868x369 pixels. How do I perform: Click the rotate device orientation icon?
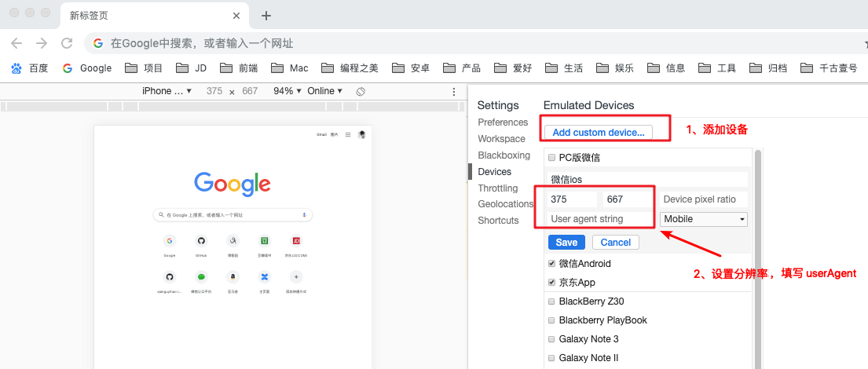361,91
